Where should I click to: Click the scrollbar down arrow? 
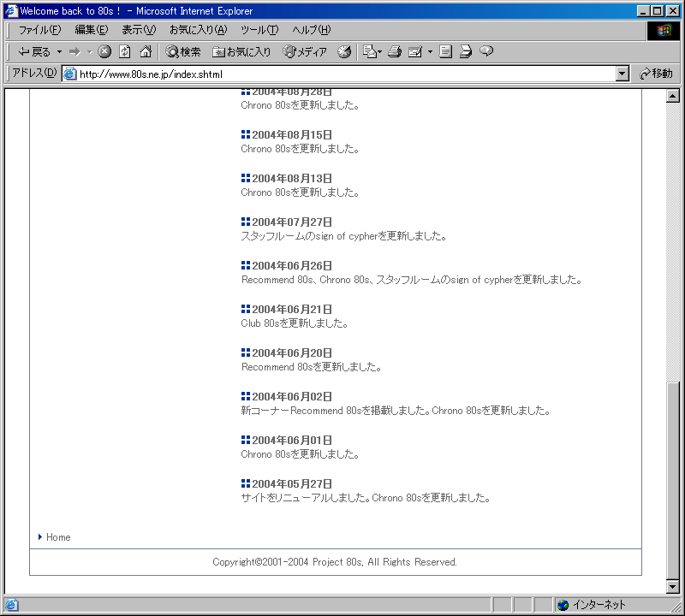pyautogui.click(x=673, y=587)
